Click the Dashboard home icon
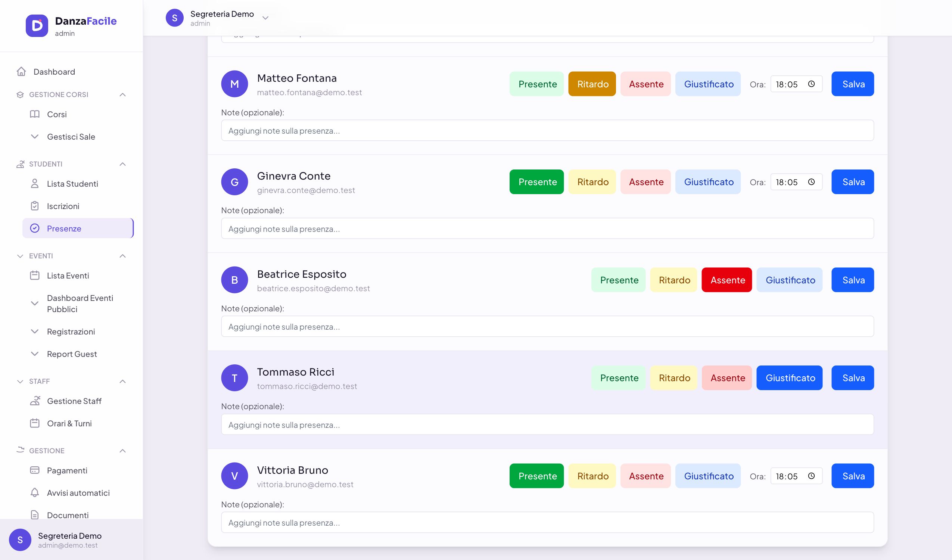This screenshot has width=952, height=560. tap(21, 71)
